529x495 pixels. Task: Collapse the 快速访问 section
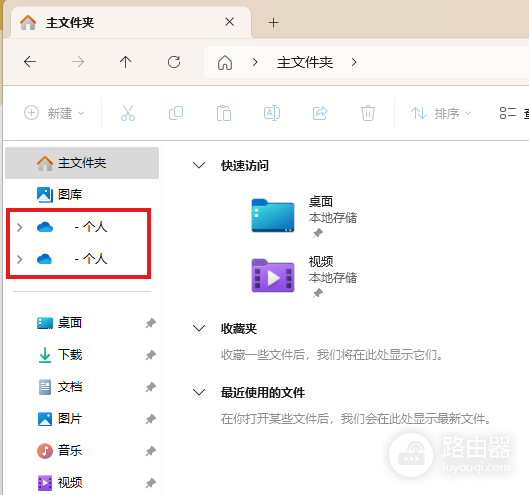199,165
